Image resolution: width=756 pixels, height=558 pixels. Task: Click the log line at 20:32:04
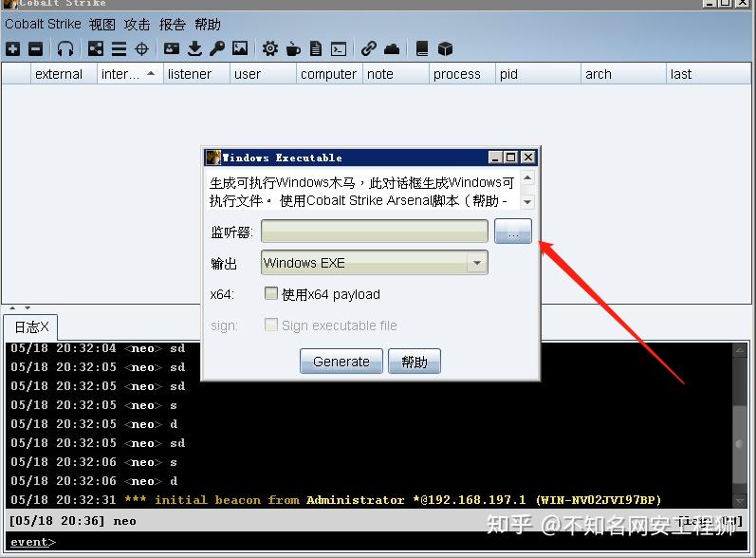(x=98, y=348)
